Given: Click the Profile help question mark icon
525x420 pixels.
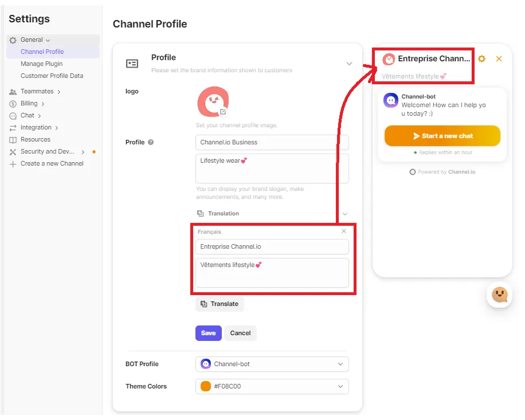Looking at the screenshot, I should coord(151,142).
